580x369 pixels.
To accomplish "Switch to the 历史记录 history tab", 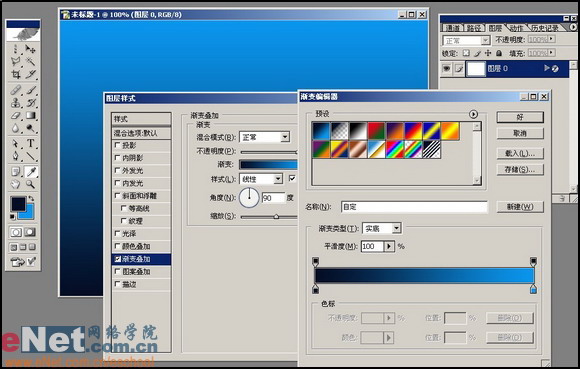I will point(545,28).
